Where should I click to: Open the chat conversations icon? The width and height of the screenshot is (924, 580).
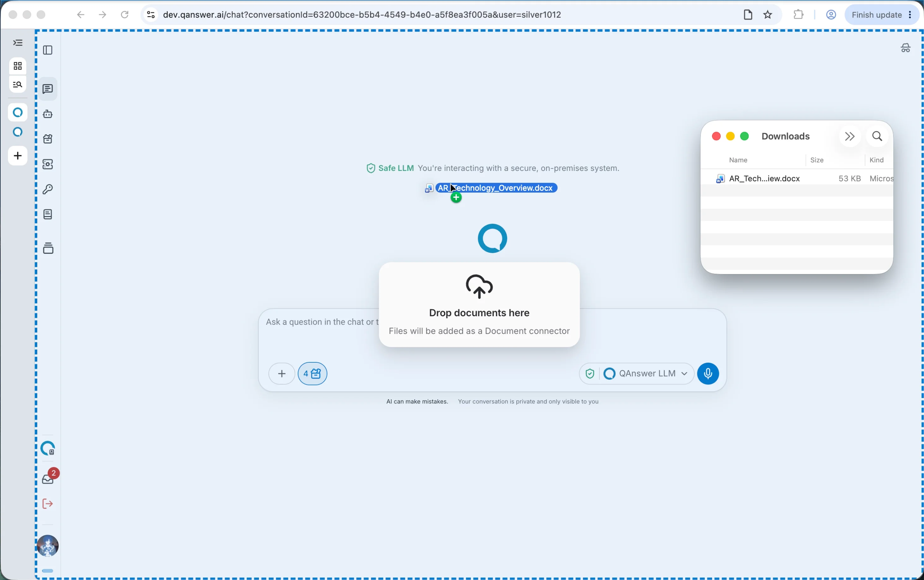[48, 89]
